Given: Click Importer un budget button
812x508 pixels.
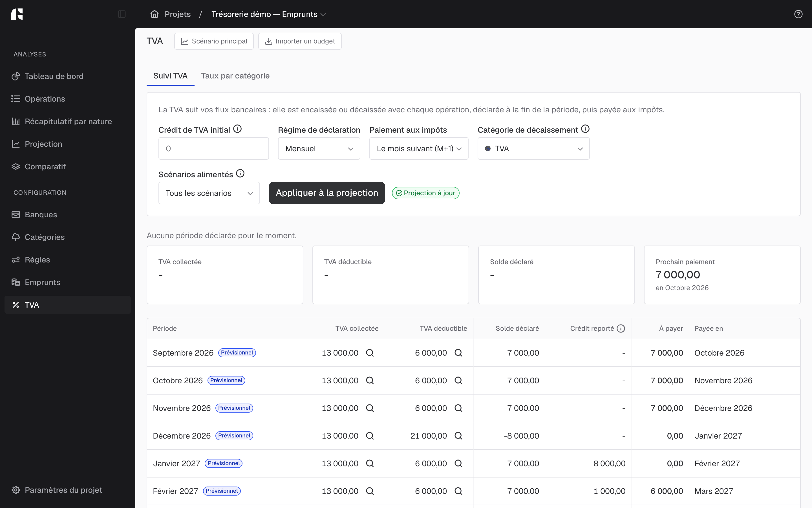Looking at the screenshot, I should [x=300, y=41].
